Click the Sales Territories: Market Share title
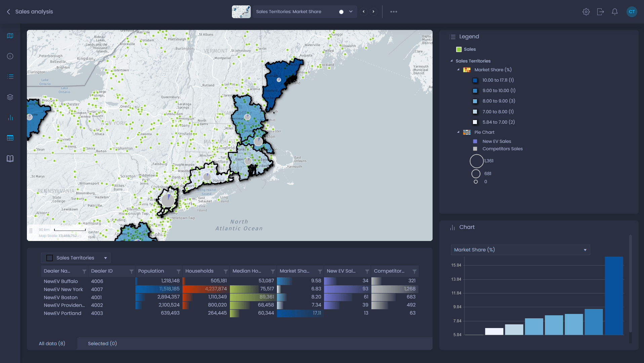The width and height of the screenshot is (644, 363). [x=289, y=12]
